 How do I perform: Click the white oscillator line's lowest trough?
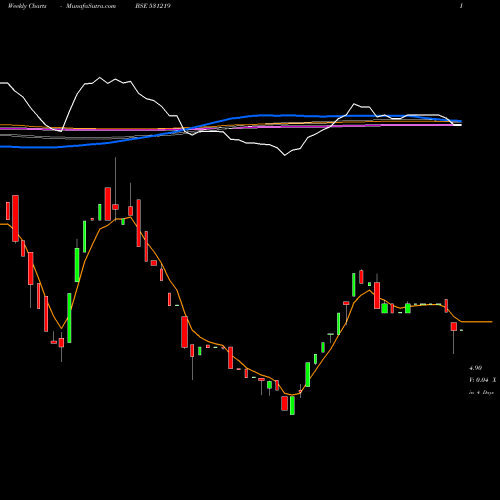285,155
